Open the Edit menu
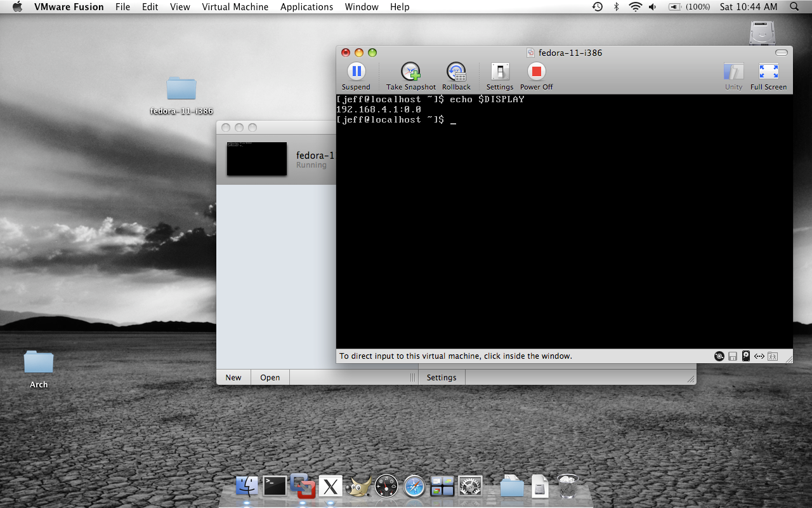Viewport: 812px width, 508px height. pos(150,7)
